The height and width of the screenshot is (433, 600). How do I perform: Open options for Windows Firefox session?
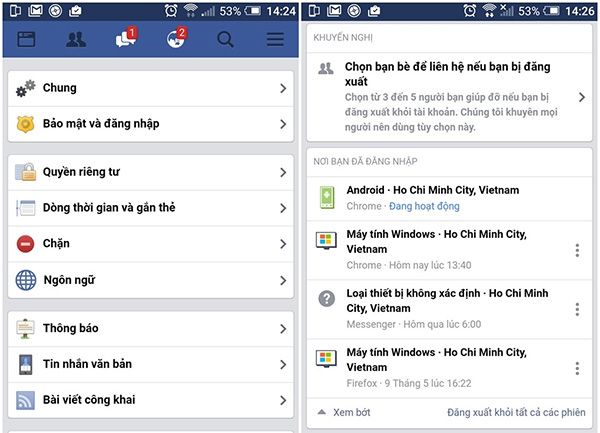[x=577, y=368]
